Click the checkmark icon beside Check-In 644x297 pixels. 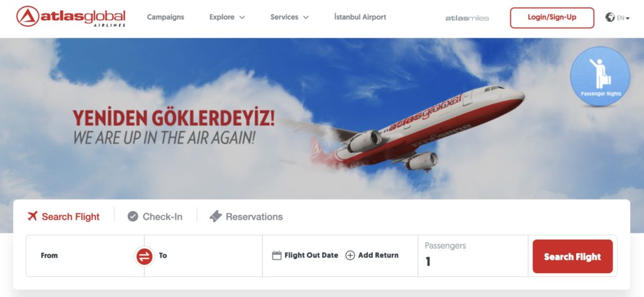133,216
